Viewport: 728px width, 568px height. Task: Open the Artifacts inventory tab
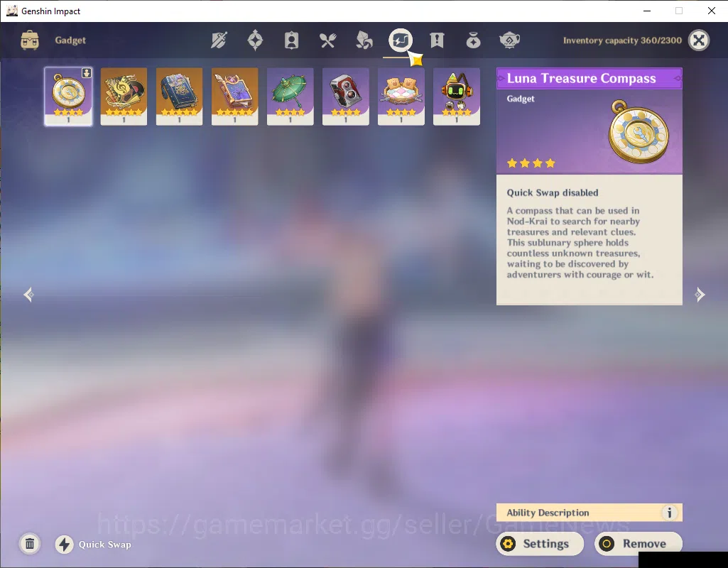[x=255, y=40]
